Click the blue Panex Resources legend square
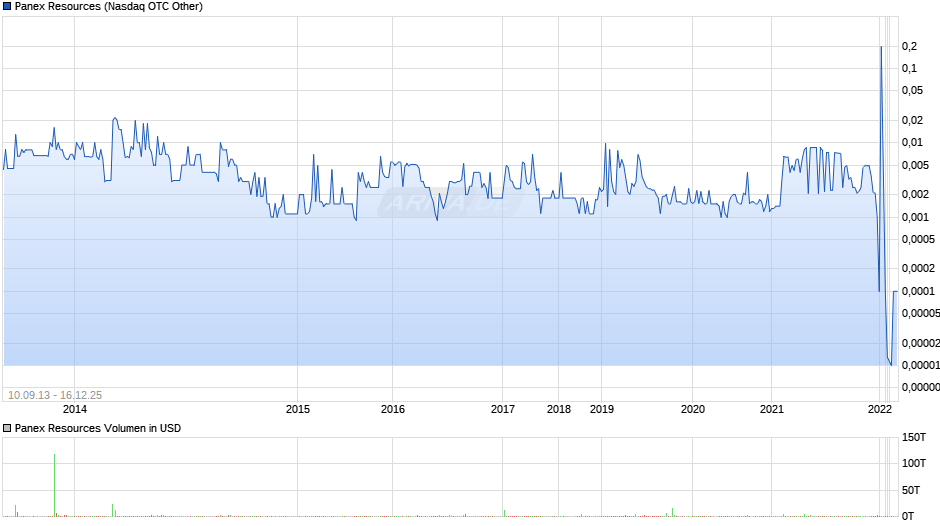 click(x=7, y=7)
